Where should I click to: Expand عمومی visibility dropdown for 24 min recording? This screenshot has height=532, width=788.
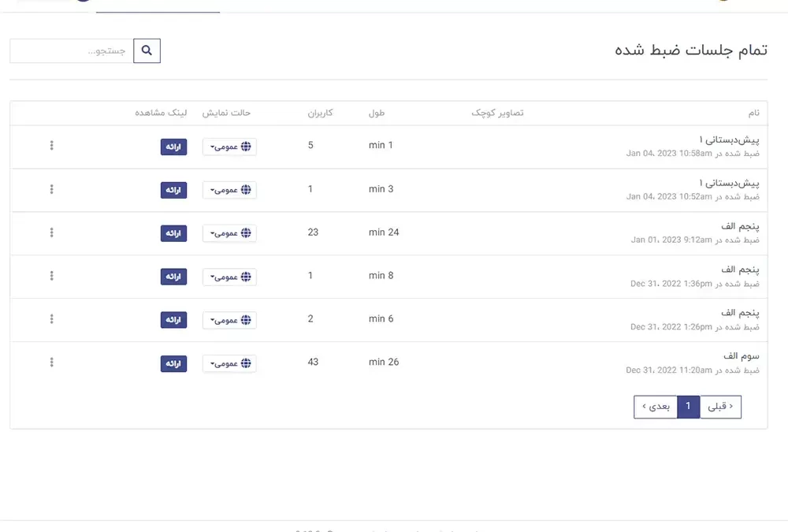(x=229, y=233)
